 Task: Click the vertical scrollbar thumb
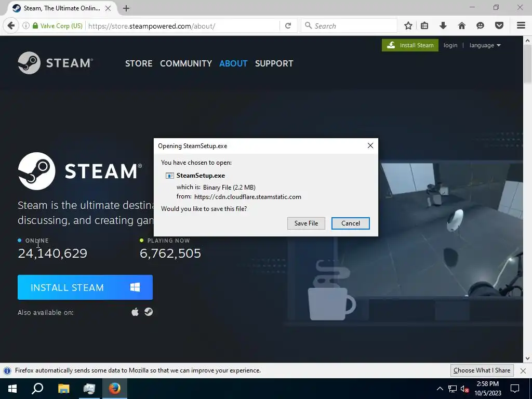527,64
